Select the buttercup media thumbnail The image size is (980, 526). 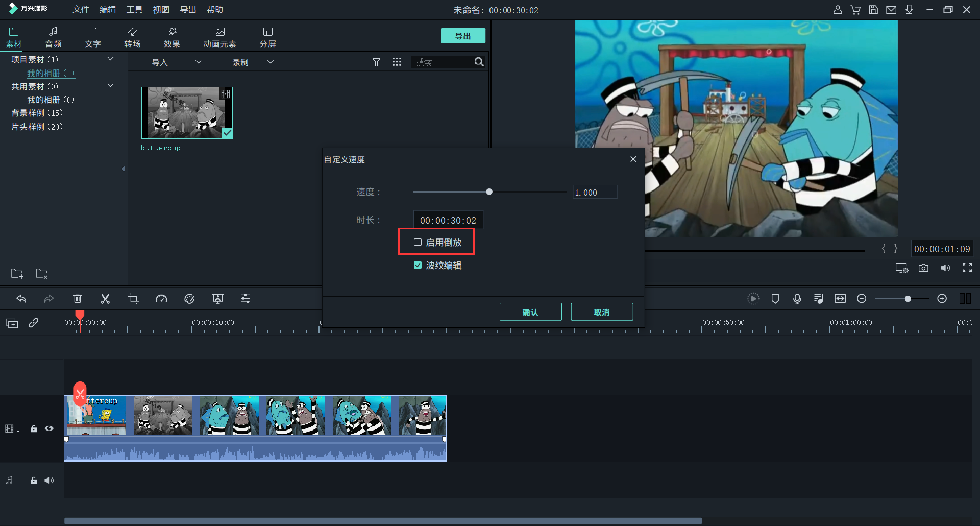[187, 113]
